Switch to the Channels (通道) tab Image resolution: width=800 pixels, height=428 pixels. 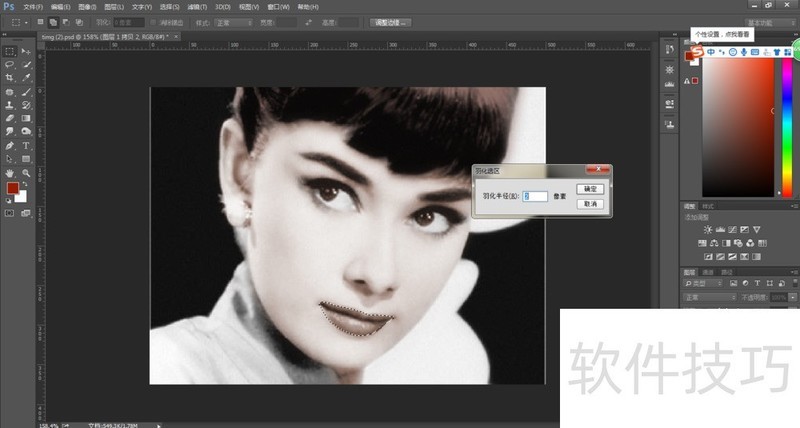(708, 271)
